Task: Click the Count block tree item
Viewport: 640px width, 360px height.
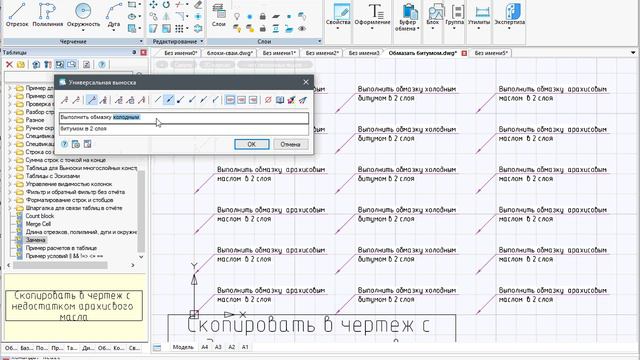Action: [40, 216]
